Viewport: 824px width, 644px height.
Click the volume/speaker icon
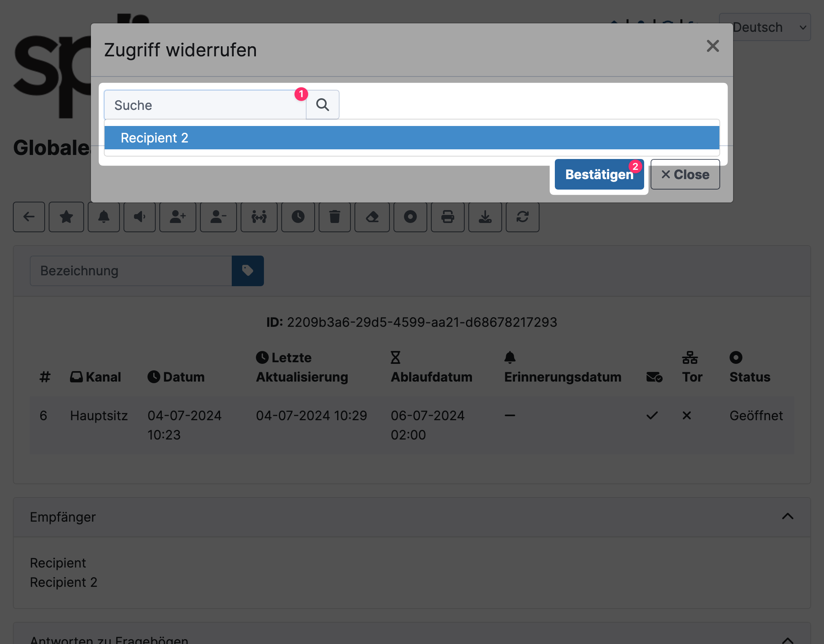(x=140, y=216)
